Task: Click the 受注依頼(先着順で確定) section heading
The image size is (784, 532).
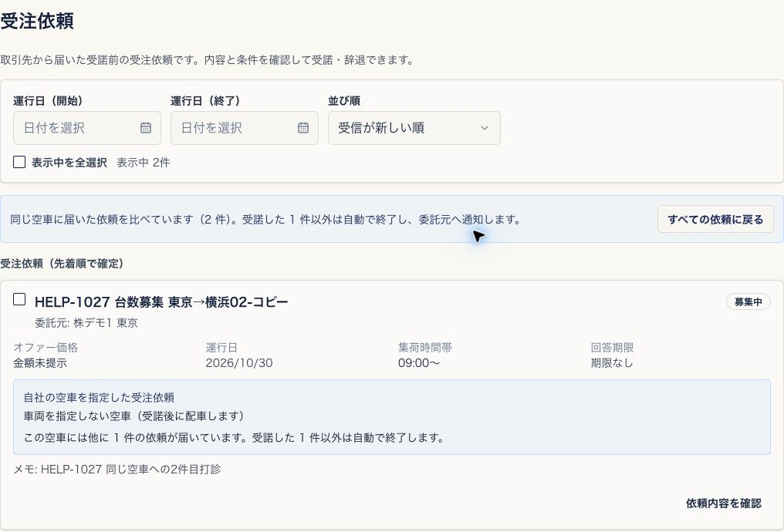Action: click(62, 264)
